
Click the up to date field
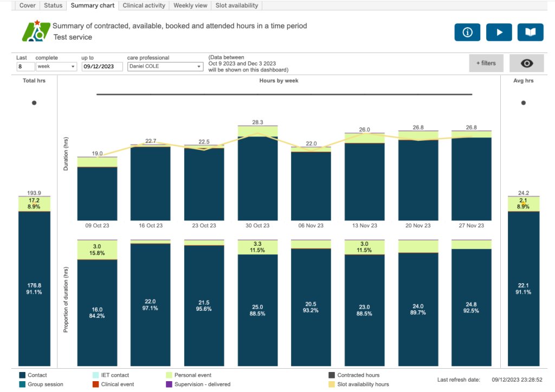102,67
